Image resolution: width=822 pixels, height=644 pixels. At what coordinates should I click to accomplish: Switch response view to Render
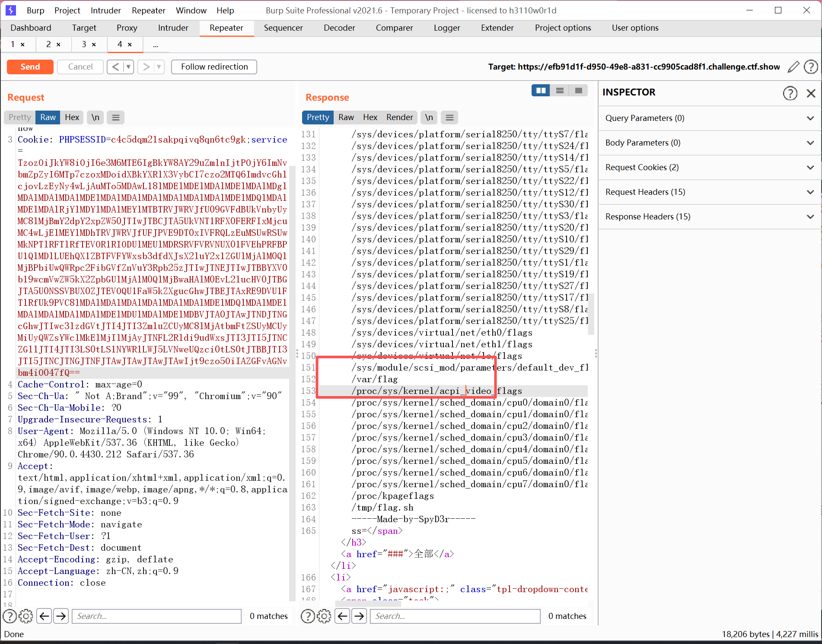pyautogui.click(x=400, y=117)
